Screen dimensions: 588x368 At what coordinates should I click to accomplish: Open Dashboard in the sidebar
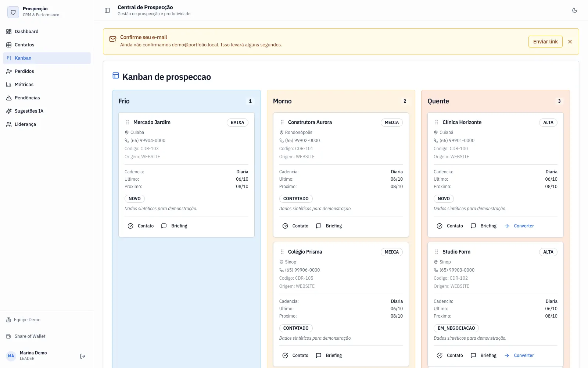click(x=47, y=32)
